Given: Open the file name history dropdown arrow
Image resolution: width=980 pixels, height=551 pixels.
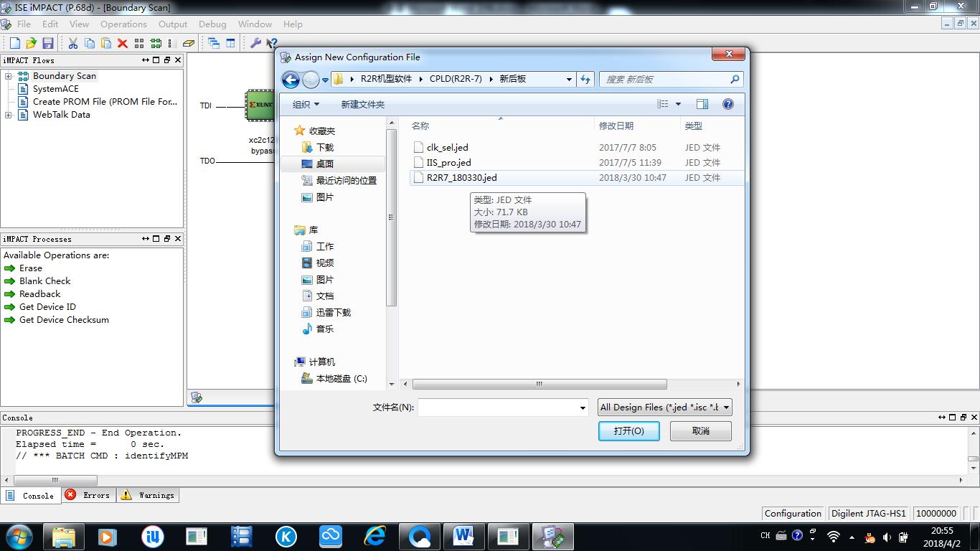Looking at the screenshot, I should point(583,408).
